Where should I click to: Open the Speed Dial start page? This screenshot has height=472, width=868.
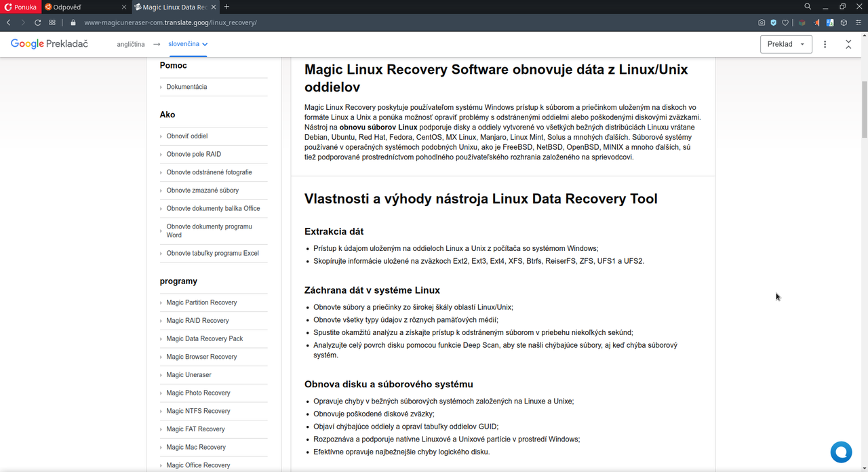(x=52, y=22)
